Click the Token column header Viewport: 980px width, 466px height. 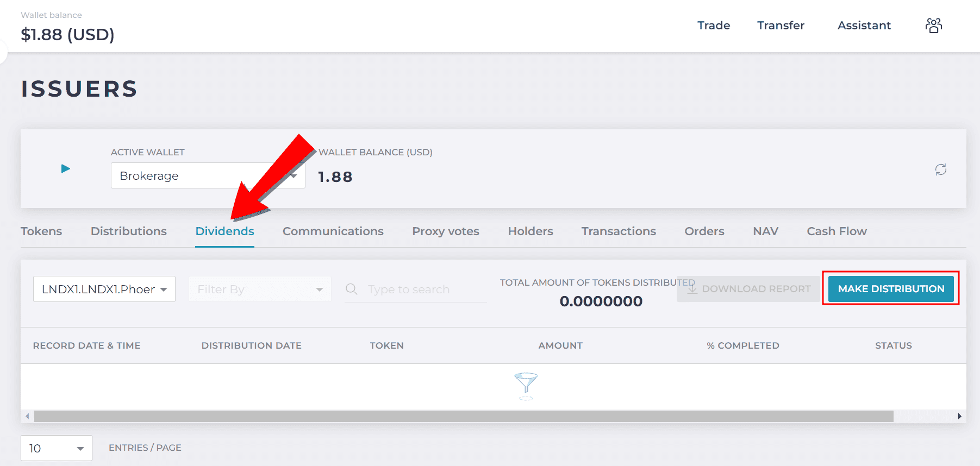coord(387,345)
